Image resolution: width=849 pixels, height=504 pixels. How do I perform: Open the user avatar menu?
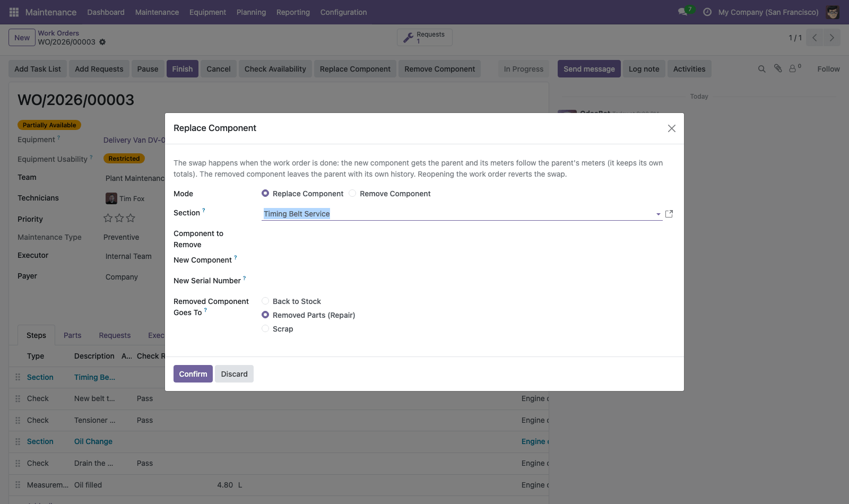833,12
